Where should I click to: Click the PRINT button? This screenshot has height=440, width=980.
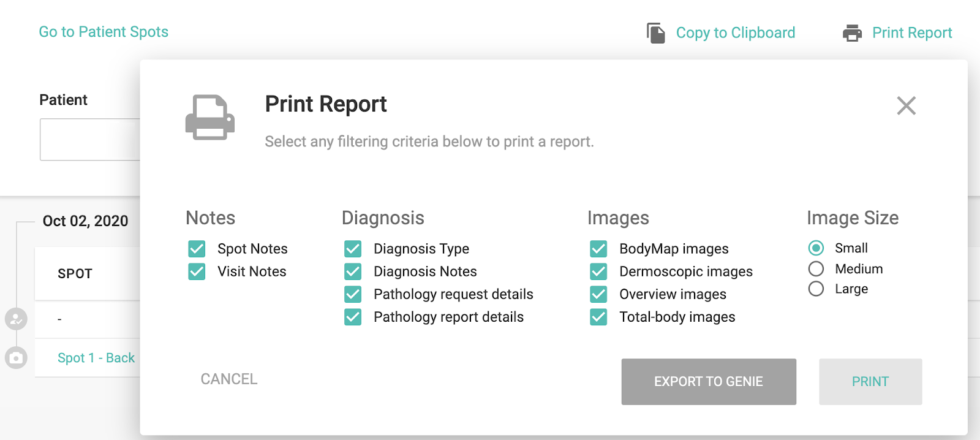click(x=870, y=382)
